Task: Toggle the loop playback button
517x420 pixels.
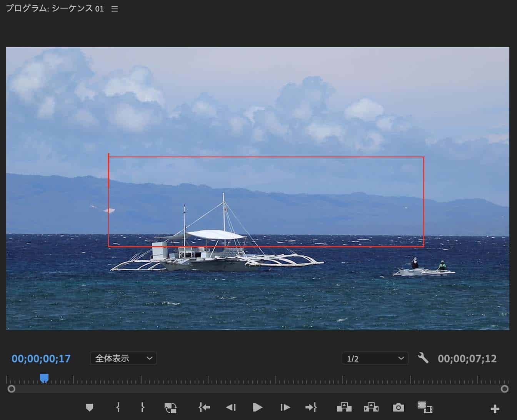Action: click(x=170, y=407)
